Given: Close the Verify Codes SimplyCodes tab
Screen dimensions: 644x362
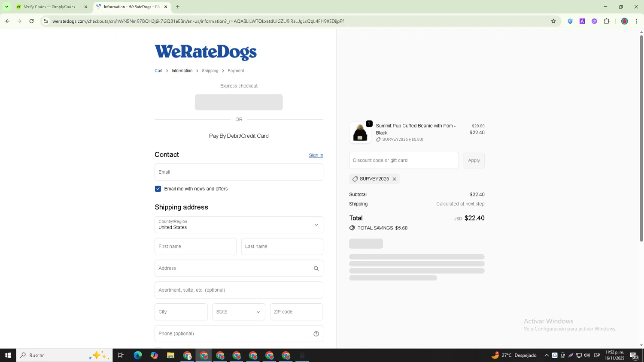Looking at the screenshot, I should (x=86, y=7).
